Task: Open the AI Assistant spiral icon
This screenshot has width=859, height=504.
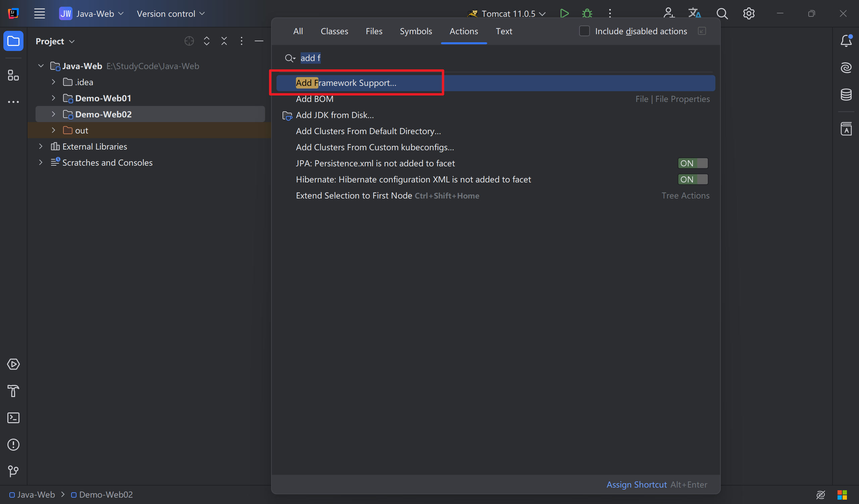Action: pos(846,67)
